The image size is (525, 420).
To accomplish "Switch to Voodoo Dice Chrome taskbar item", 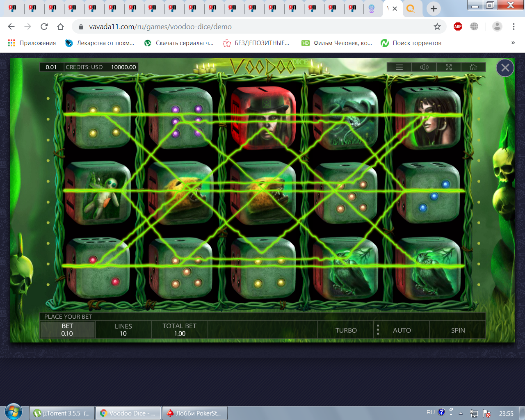I will 128,413.
